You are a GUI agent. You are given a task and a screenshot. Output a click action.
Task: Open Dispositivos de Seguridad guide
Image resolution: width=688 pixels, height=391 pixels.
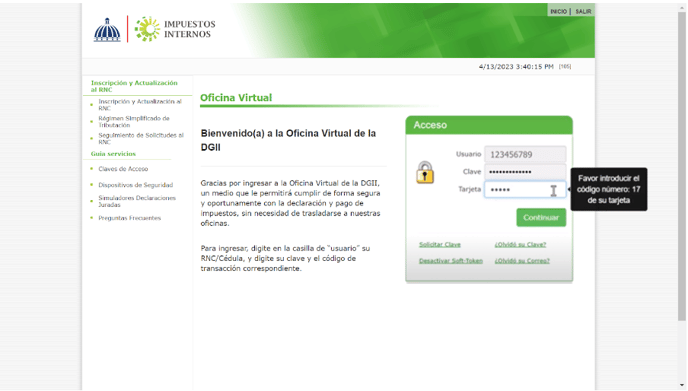click(136, 185)
